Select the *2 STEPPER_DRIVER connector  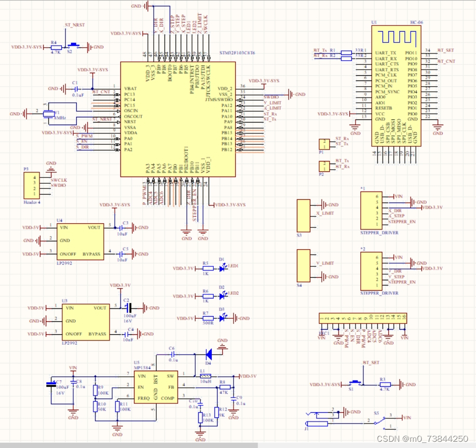(371, 271)
